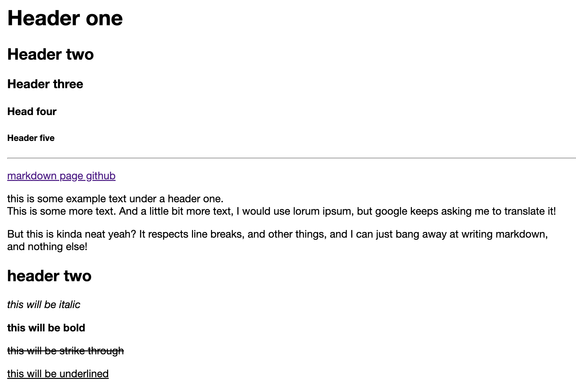576x392 pixels.
Task: Click the sentence starting 'This is some more text'
Action: (61, 211)
